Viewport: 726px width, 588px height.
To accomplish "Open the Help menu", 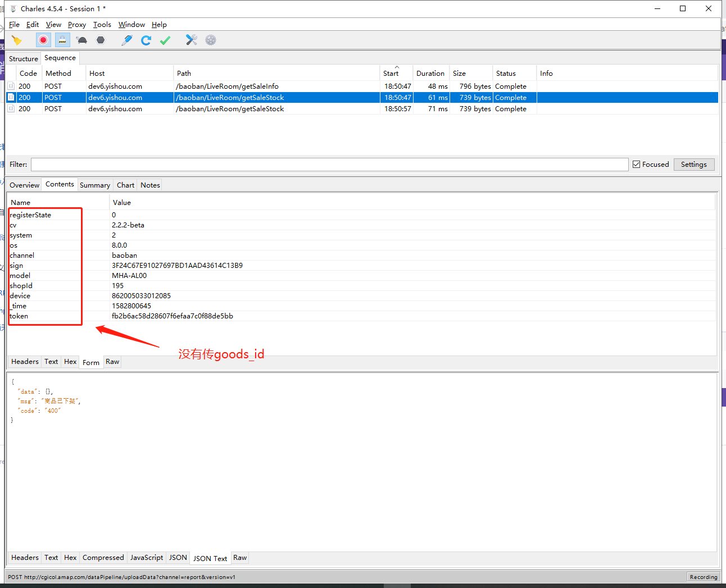I will tap(159, 25).
